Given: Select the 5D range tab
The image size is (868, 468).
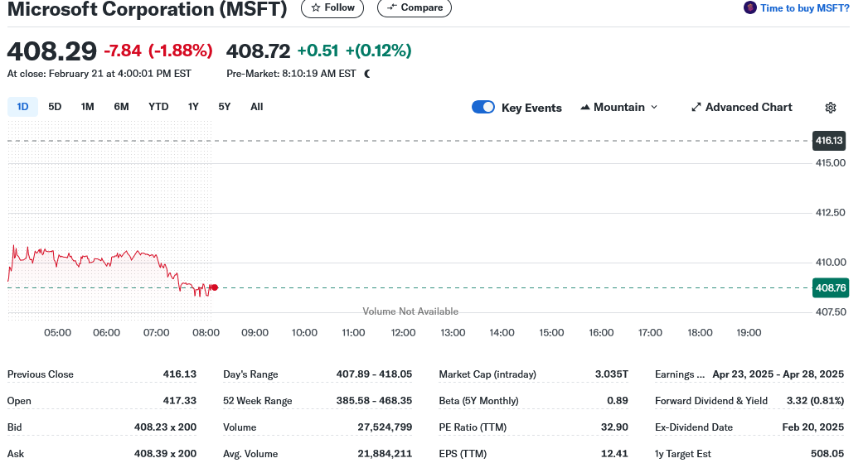Looking at the screenshot, I should 55,107.
